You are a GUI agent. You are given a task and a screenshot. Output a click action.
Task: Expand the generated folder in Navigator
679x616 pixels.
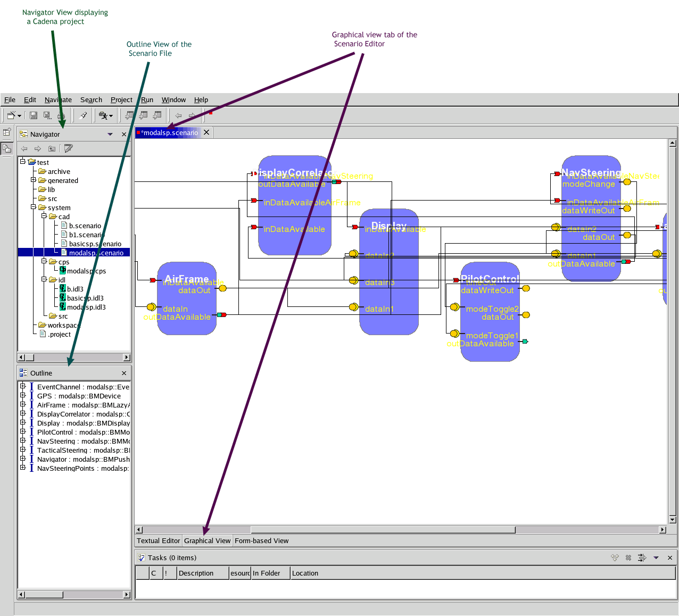pyautogui.click(x=34, y=180)
